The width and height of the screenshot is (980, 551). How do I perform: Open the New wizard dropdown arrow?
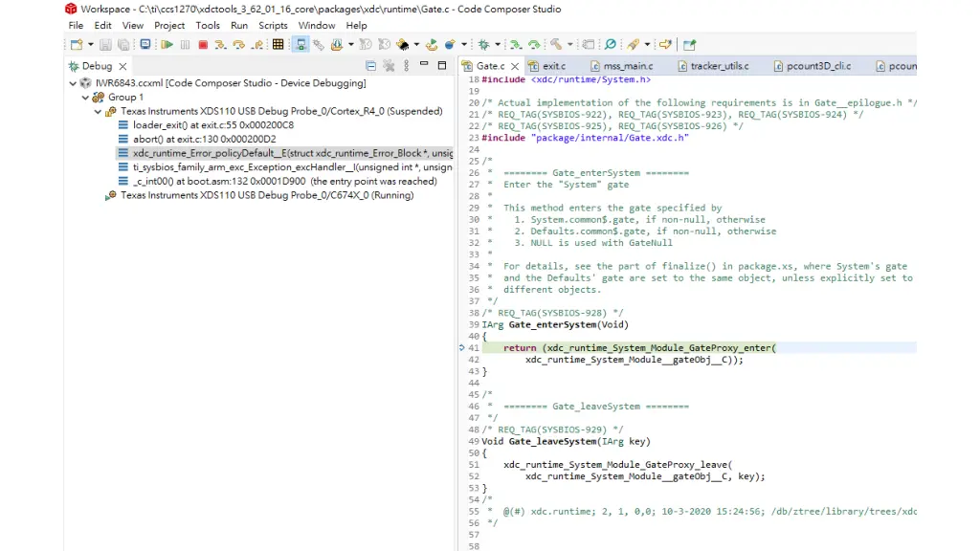coord(91,44)
